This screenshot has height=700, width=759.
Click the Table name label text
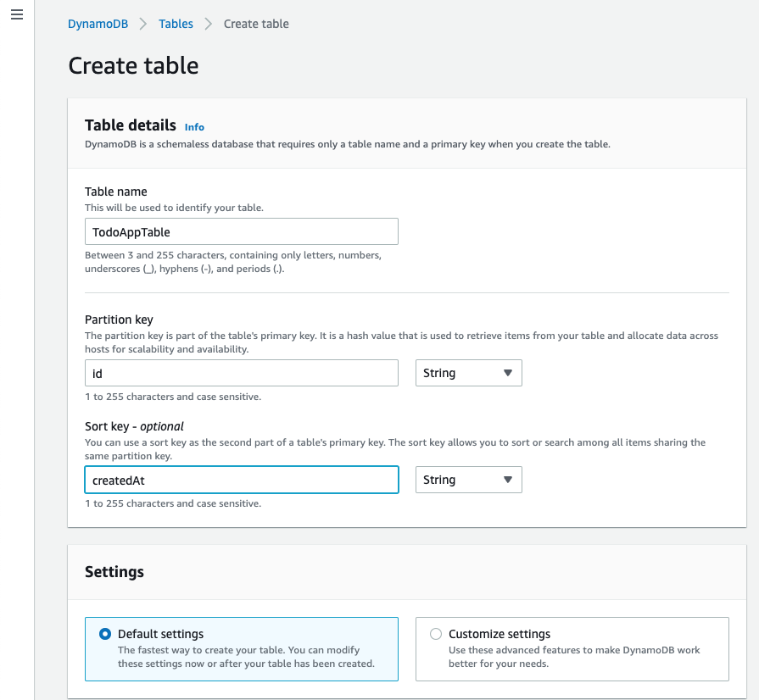pyautogui.click(x=115, y=192)
